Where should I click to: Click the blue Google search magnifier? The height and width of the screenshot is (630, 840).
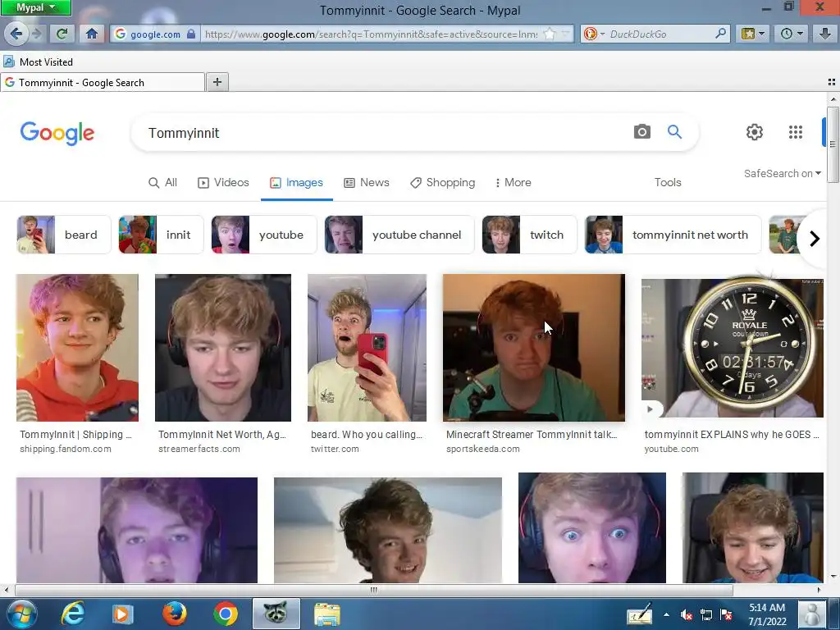coord(674,132)
